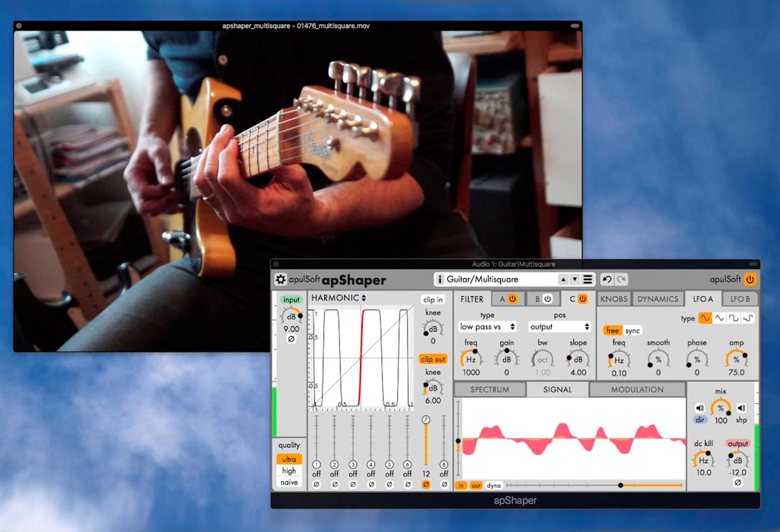Screen dimensions: 780x532
Task: Open the MODULATION view tab
Action: pos(637,390)
